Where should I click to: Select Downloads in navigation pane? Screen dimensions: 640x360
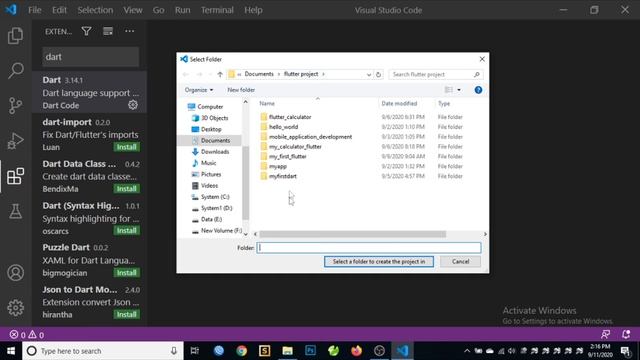pos(215,152)
